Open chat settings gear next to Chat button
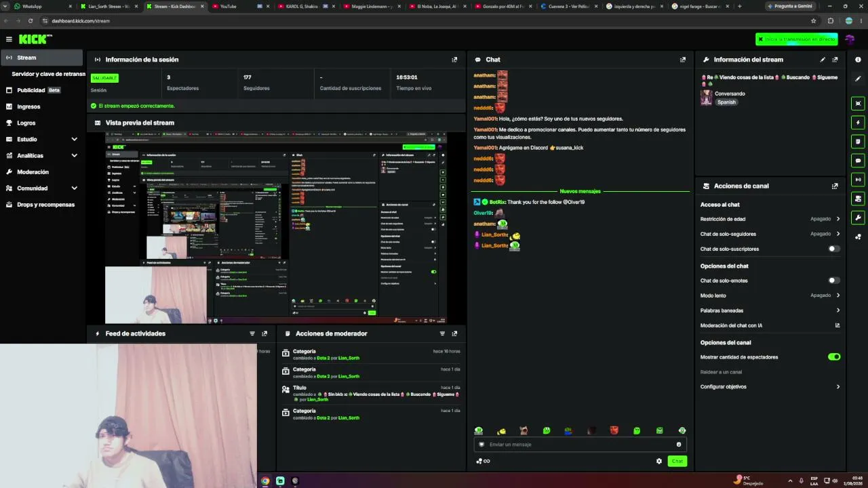868x488 pixels. click(x=658, y=461)
